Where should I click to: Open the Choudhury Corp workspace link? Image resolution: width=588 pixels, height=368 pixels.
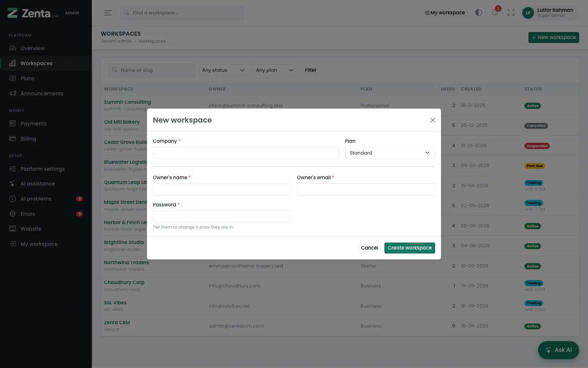[124, 283]
